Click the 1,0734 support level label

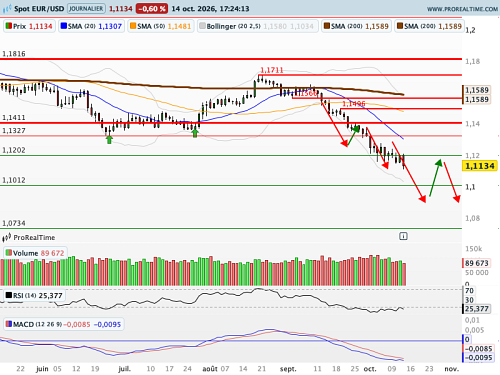(x=14, y=223)
